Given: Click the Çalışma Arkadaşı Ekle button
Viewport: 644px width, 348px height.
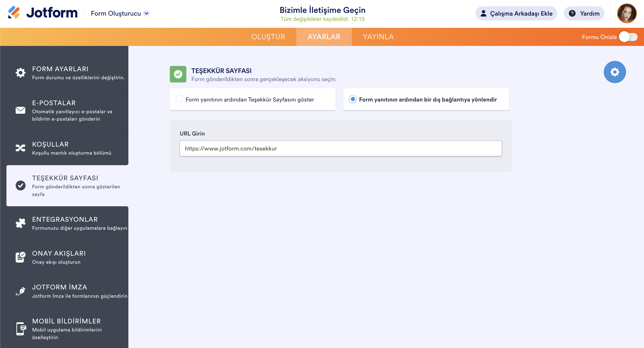Looking at the screenshot, I should coord(516,14).
